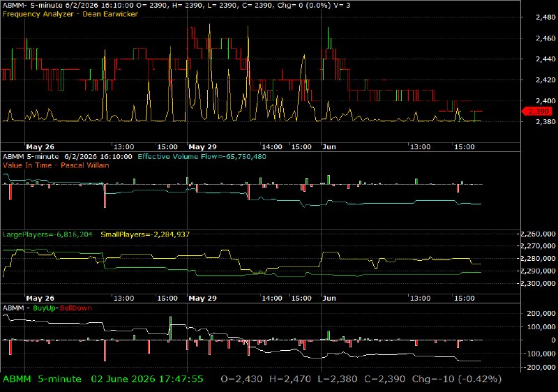
Task: Click May 26 date on players panel time axis
Action: coord(40,298)
